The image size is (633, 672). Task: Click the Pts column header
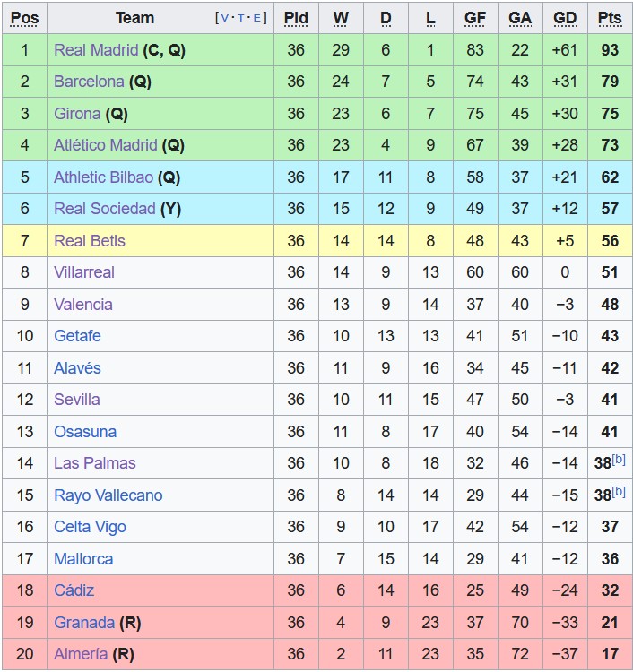click(610, 18)
